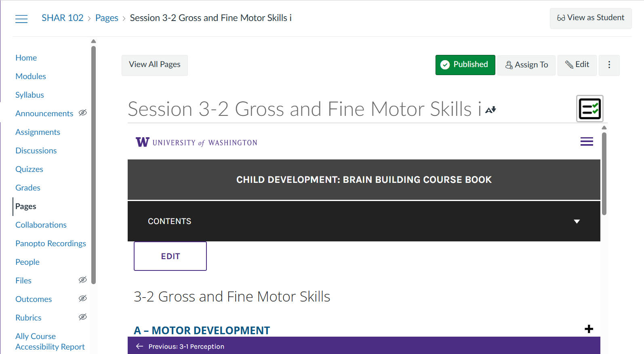Viewport: 644px width, 354px height.
Task: Click the View as Student glasses button
Action: pyautogui.click(x=590, y=18)
